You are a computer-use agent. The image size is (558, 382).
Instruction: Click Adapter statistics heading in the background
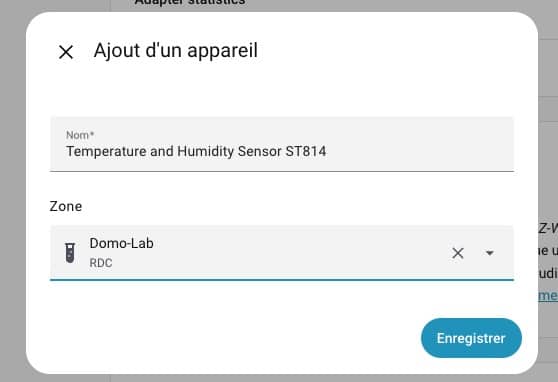pos(190,3)
